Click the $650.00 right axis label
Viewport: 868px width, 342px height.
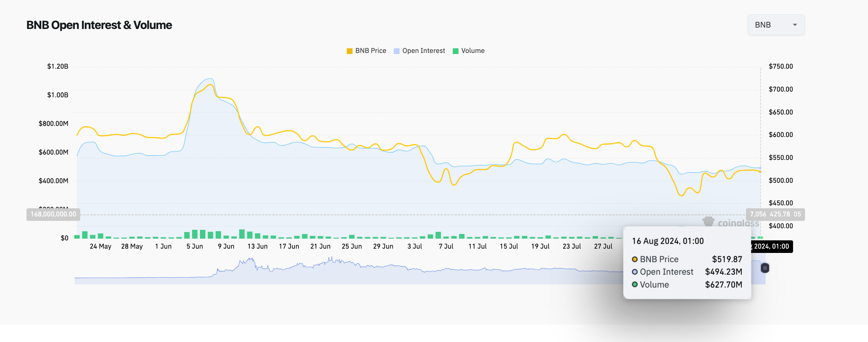[x=781, y=112]
